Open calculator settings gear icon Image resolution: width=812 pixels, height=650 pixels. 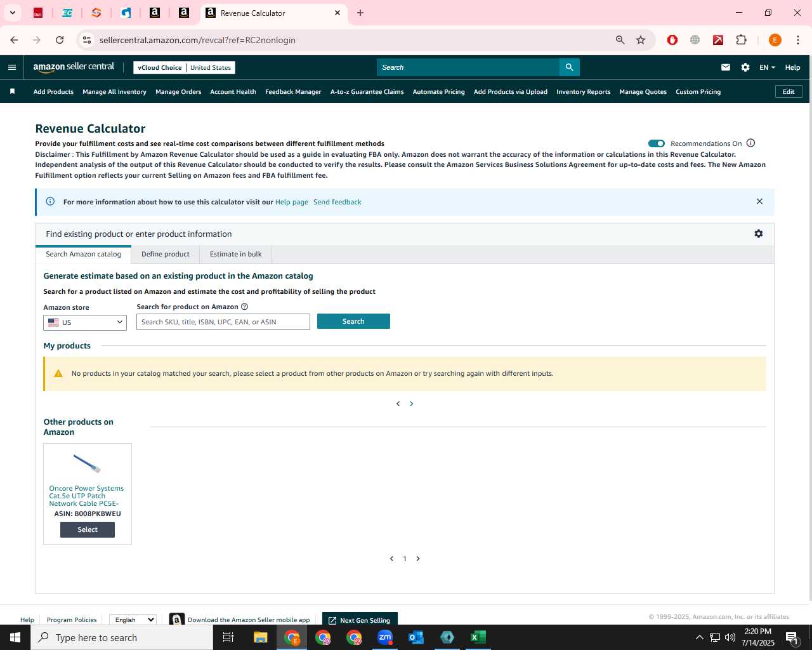(x=758, y=234)
